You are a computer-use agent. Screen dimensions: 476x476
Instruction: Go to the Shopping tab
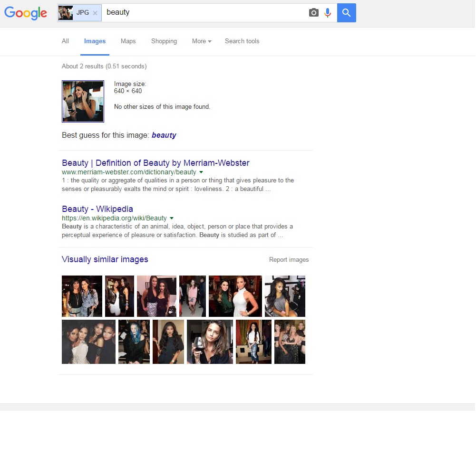(x=164, y=41)
